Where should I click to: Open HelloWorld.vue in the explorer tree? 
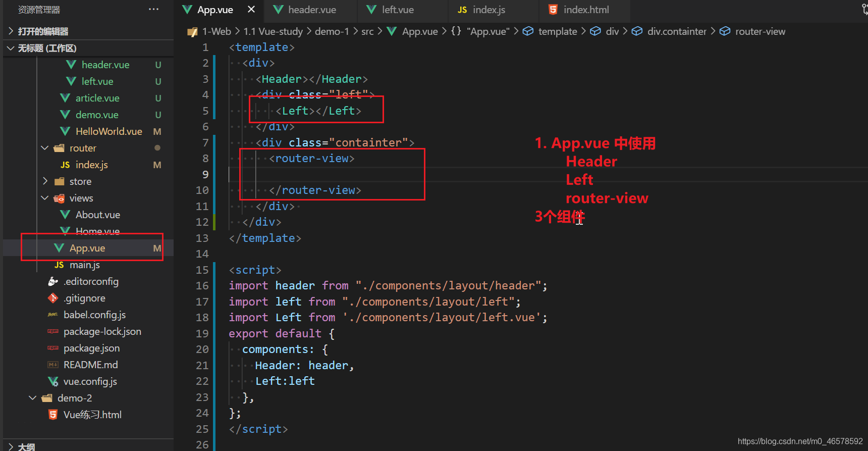(108, 131)
